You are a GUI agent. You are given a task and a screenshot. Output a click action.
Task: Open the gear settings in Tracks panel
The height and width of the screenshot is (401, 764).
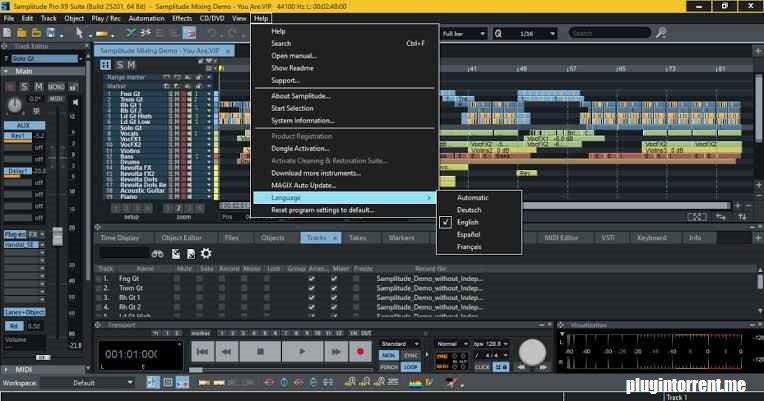[x=206, y=253]
